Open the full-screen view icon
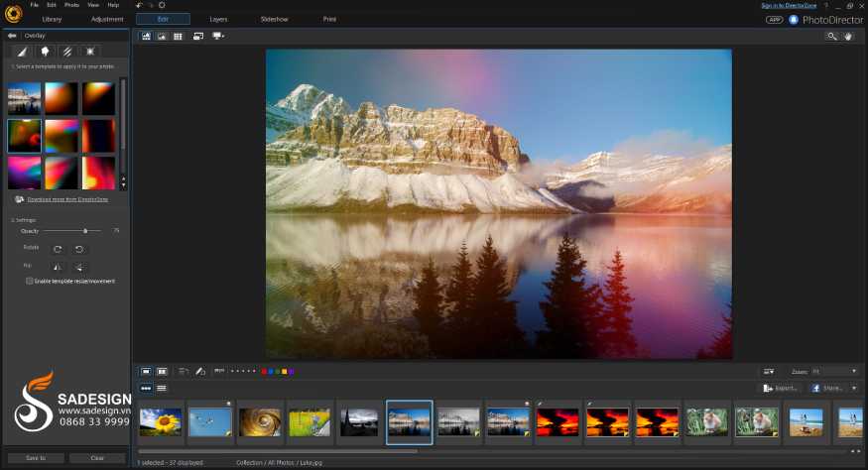Viewport: 868px width, 470px height. (x=198, y=36)
